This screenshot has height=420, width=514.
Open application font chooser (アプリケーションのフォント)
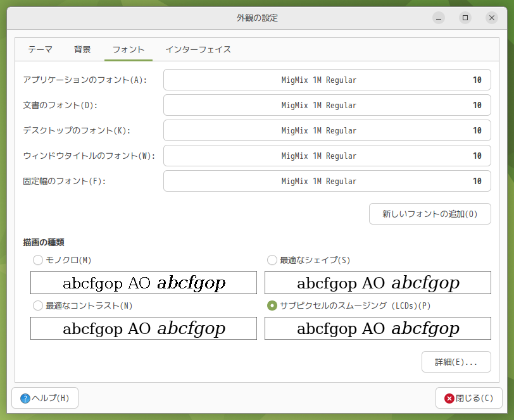(327, 80)
